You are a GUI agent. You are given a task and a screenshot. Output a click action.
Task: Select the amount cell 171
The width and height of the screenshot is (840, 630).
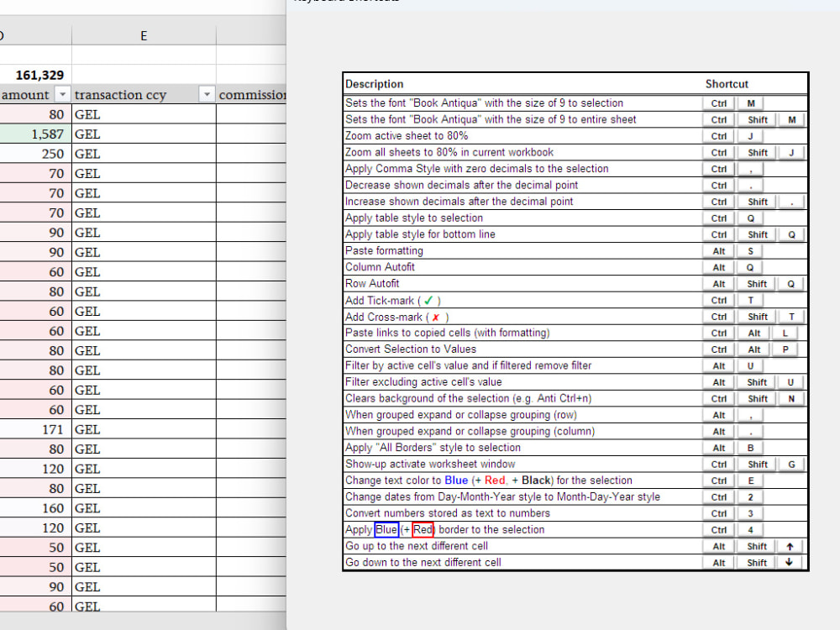(35, 429)
